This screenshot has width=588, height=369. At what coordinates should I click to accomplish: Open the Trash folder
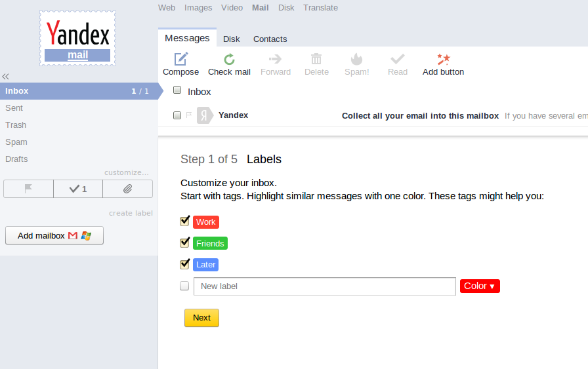pyautogui.click(x=16, y=125)
